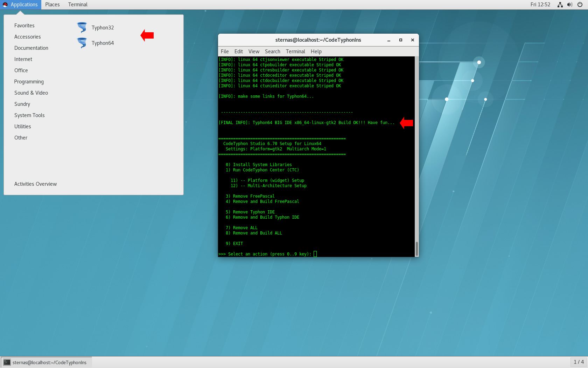Launch the Typhon32 tornado icon
This screenshot has height=368, width=588.
(x=82, y=27)
